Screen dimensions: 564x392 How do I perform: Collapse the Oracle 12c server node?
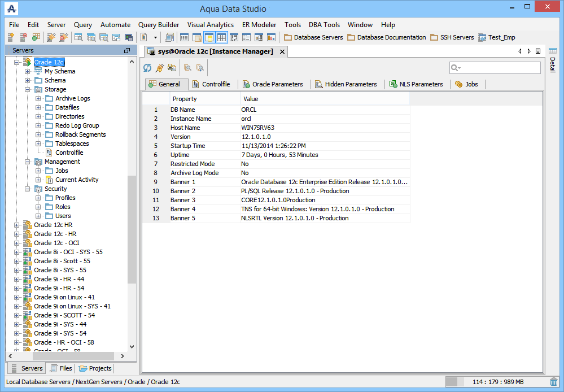[x=16, y=62]
